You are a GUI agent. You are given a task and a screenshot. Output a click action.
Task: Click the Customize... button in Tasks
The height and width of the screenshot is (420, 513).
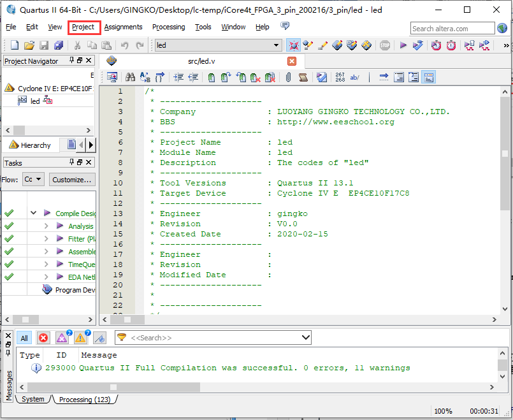[x=72, y=180]
